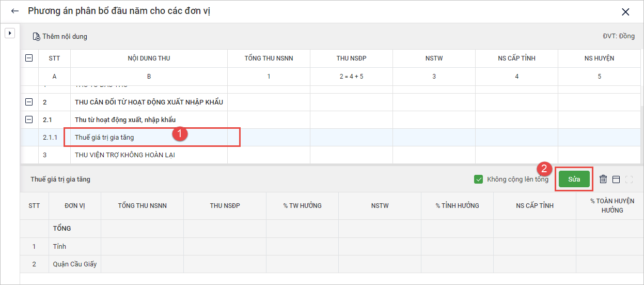Screen dimensions: 644x285
Task: Collapse row 2 THU CÂN ĐỐI section
Action: (29, 102)
